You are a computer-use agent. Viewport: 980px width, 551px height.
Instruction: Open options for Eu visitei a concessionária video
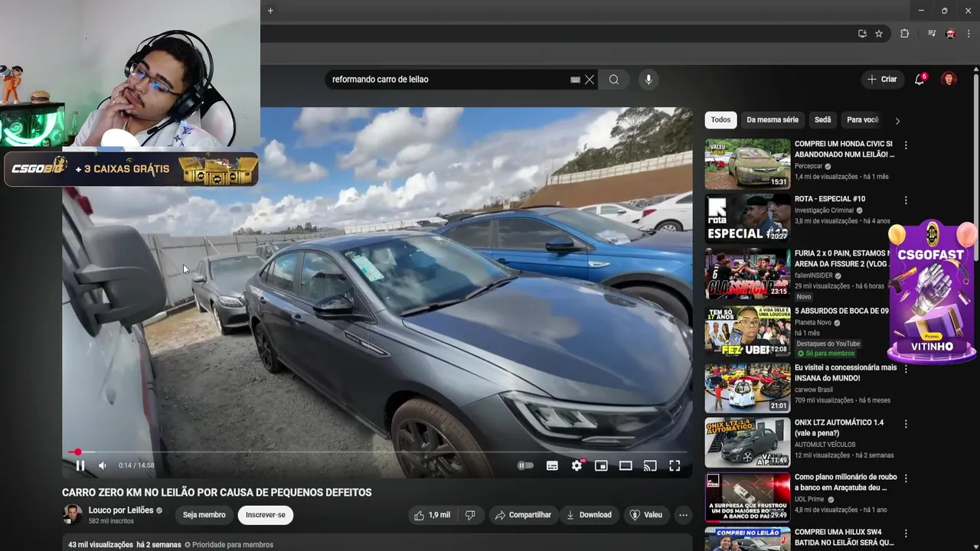pyautogui.click(x=906, y=369)
